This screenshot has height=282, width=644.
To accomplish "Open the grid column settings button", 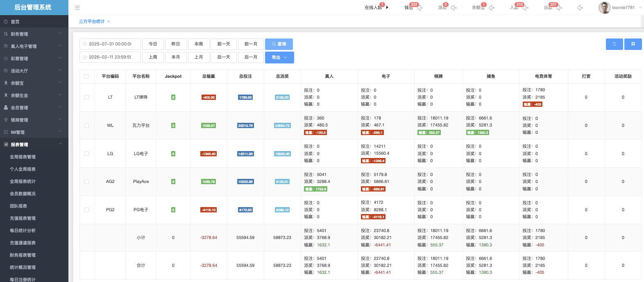I will click(633, 44).
